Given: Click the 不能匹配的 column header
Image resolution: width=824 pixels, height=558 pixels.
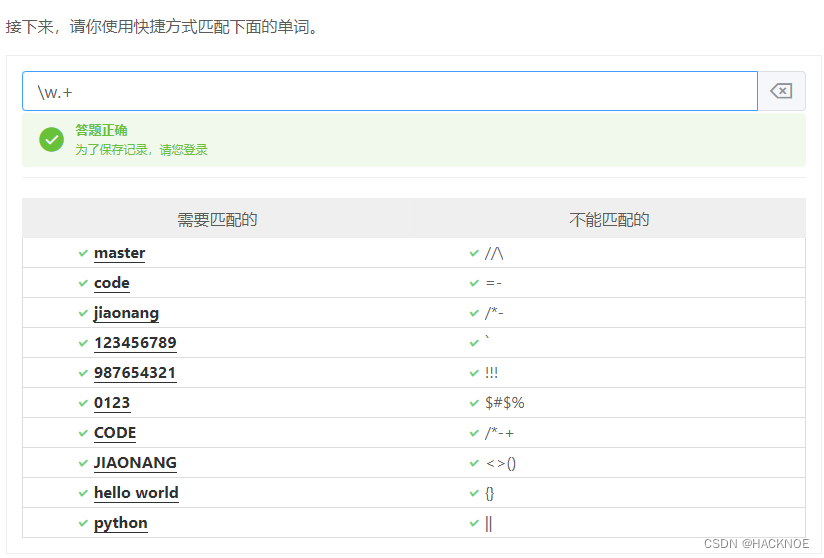Looking at the screenshot, I should (609, 219).
